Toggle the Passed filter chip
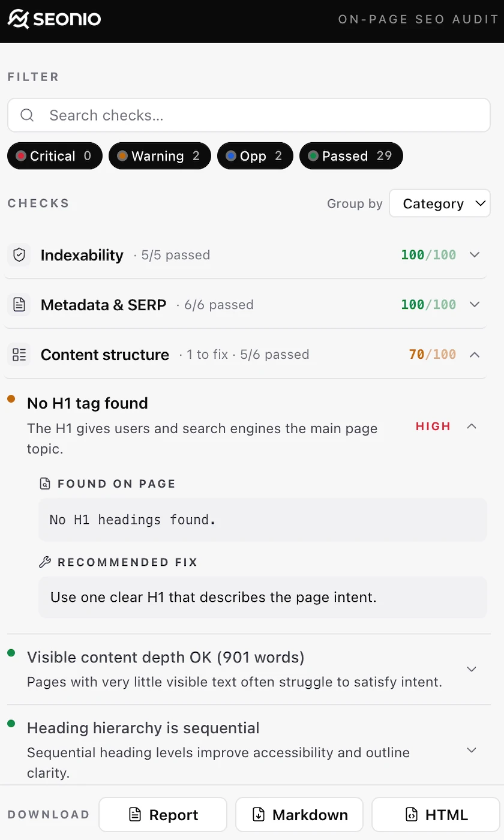The image size is (504, 840). (x=351, y=156)
